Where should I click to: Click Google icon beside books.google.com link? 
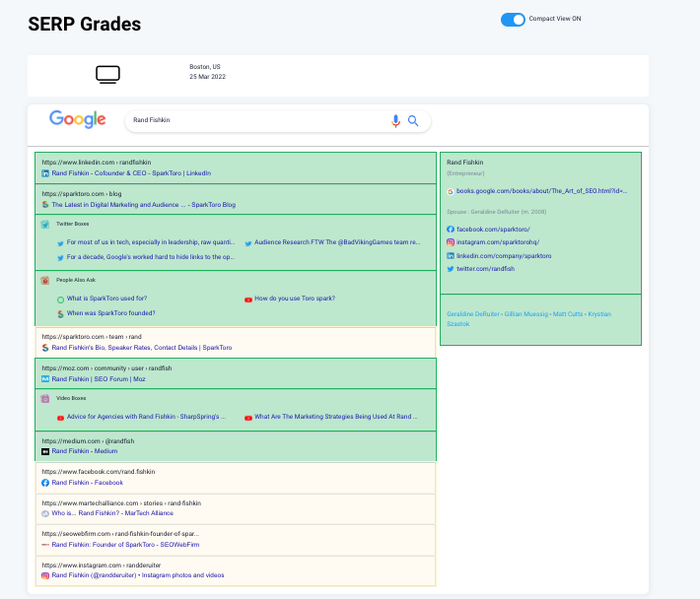[451, 192]
